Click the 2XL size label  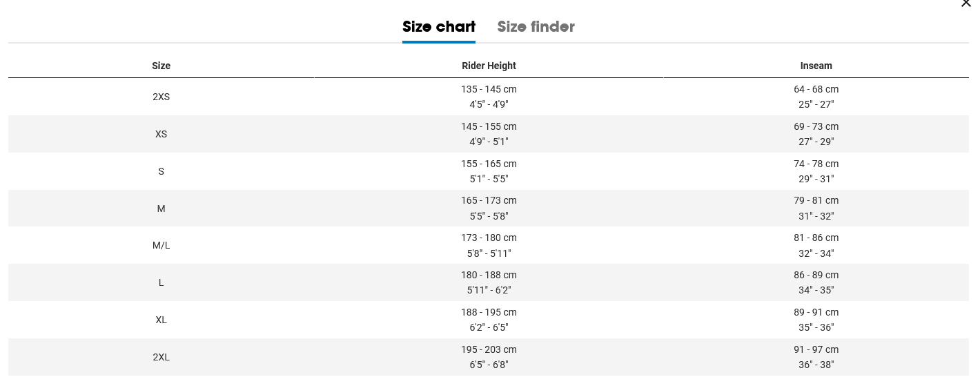tap(161, 357)
